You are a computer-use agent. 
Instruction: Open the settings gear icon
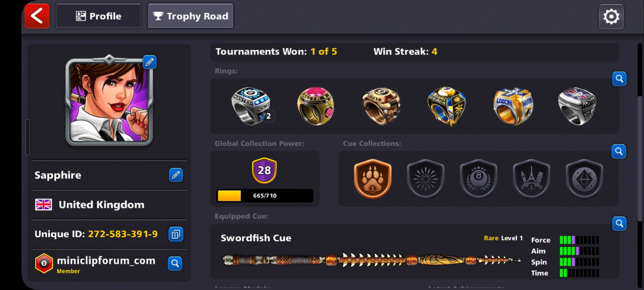[x=611, y=17]
